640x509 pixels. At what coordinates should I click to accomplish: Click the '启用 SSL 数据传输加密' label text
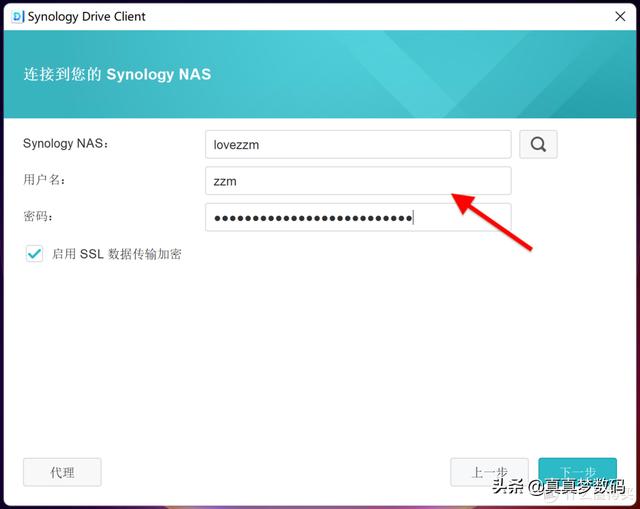pos(117,254)
